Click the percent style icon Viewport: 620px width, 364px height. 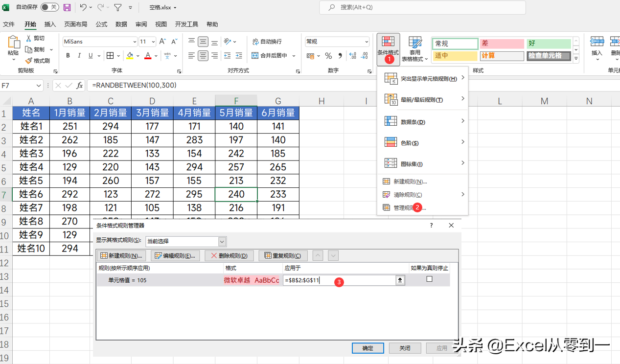[328, 56]
